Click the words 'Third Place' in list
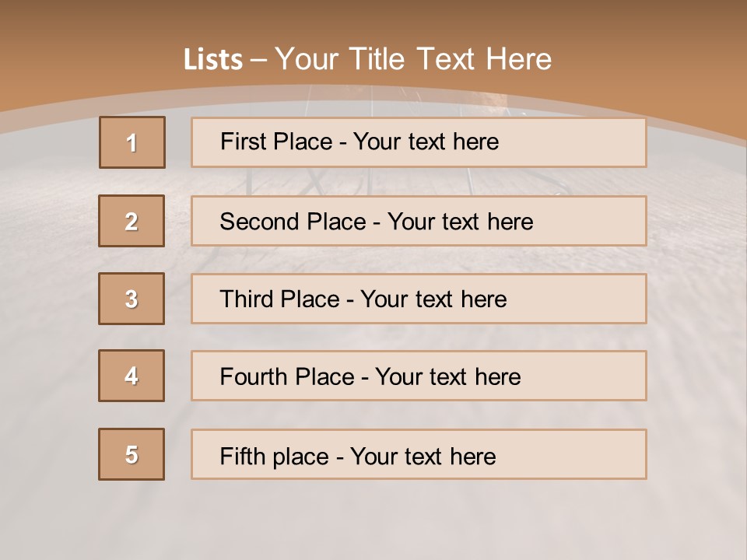The height and width of the screenshot is (560, 747). coord(280,299)
